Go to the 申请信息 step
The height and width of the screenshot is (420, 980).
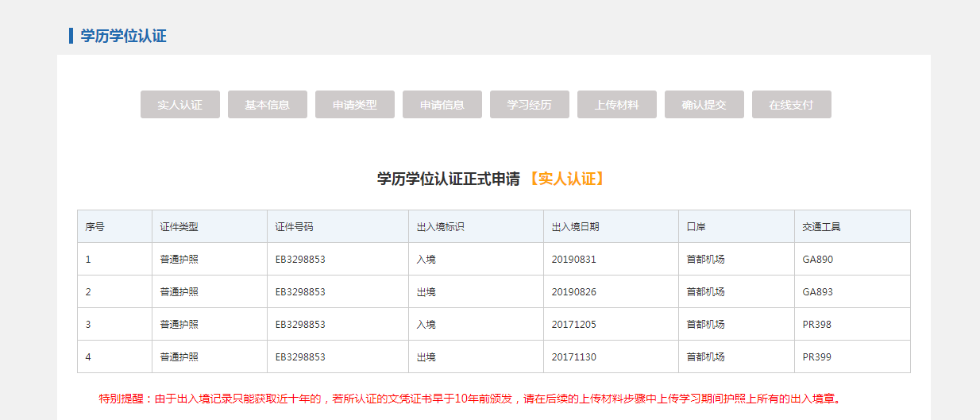pyautogui.click(x=442, y=105)
